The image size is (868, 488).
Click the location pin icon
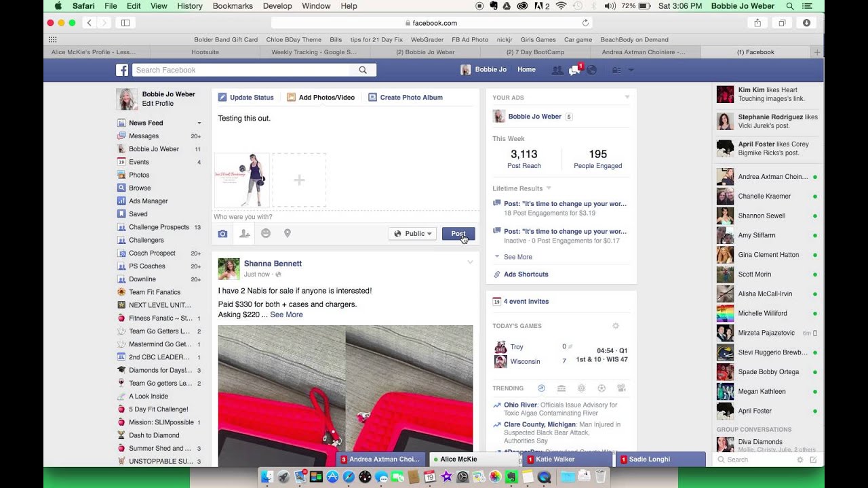(x=288, y=233)
